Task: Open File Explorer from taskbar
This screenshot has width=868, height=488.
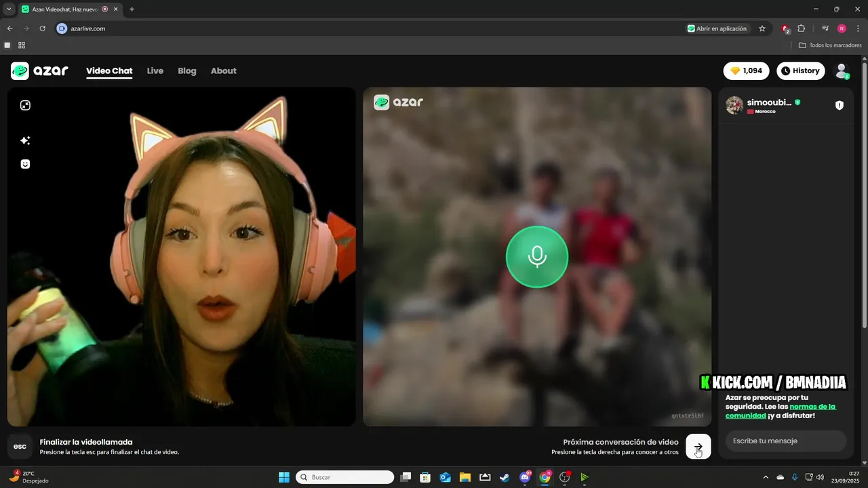Action: tap(465, 477)
